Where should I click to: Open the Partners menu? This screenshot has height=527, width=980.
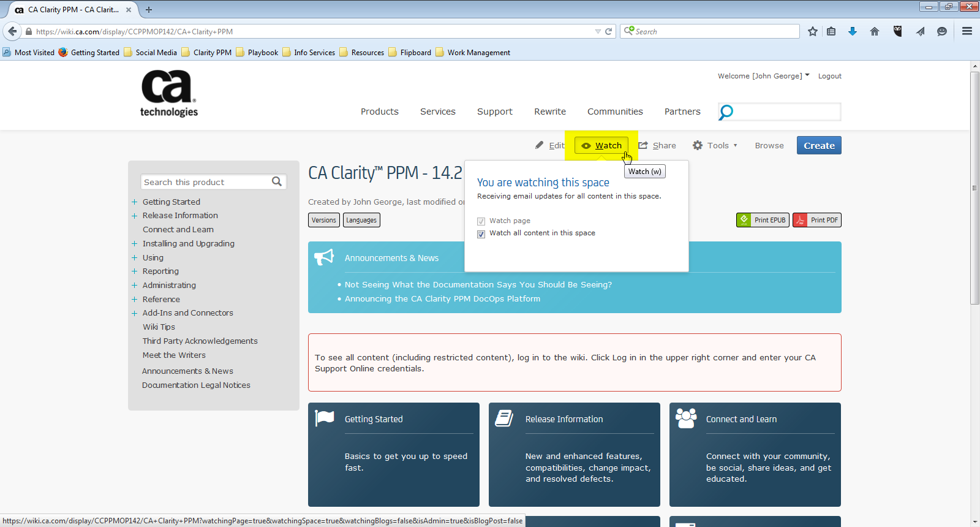click(x=682, y=112)
